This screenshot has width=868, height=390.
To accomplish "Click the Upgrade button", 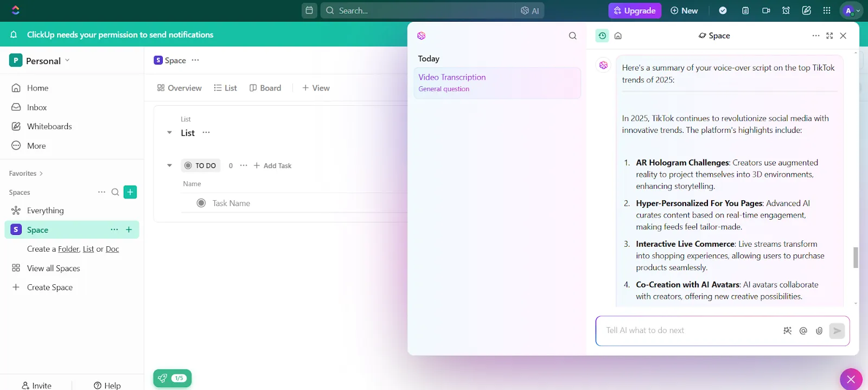I will 635,10.
